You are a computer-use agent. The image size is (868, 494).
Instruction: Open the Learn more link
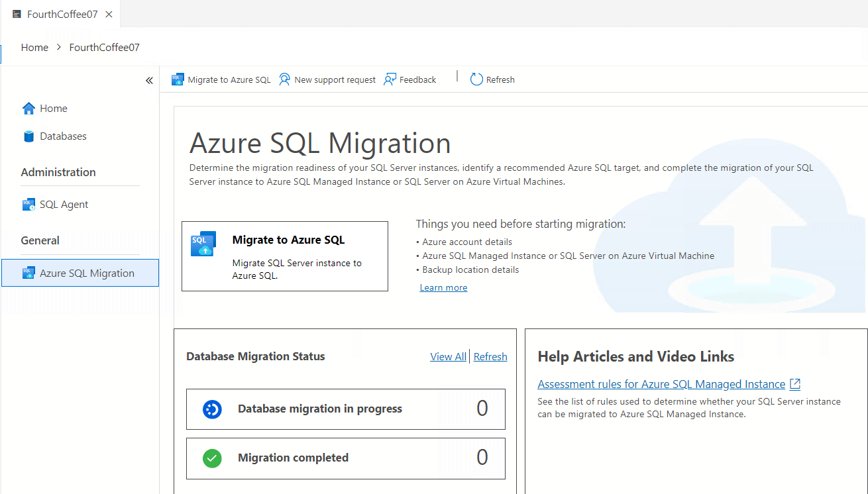click(443, 288)
